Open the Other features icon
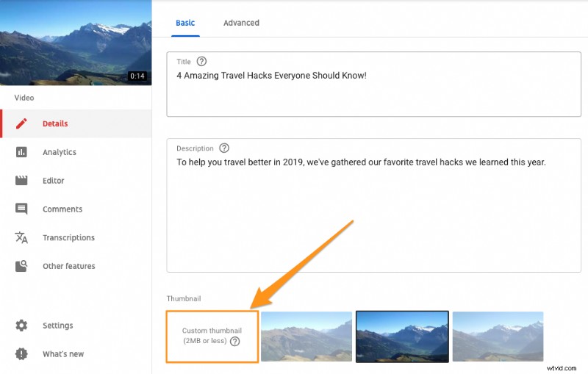The image size is (588, 374). [x=21, y=266]
